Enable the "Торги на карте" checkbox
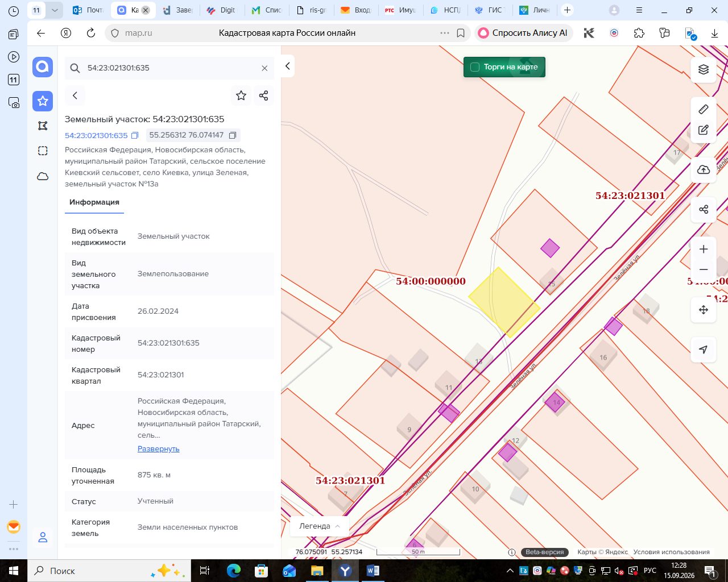This screenshot has height=582, width=728. point(475,67)
